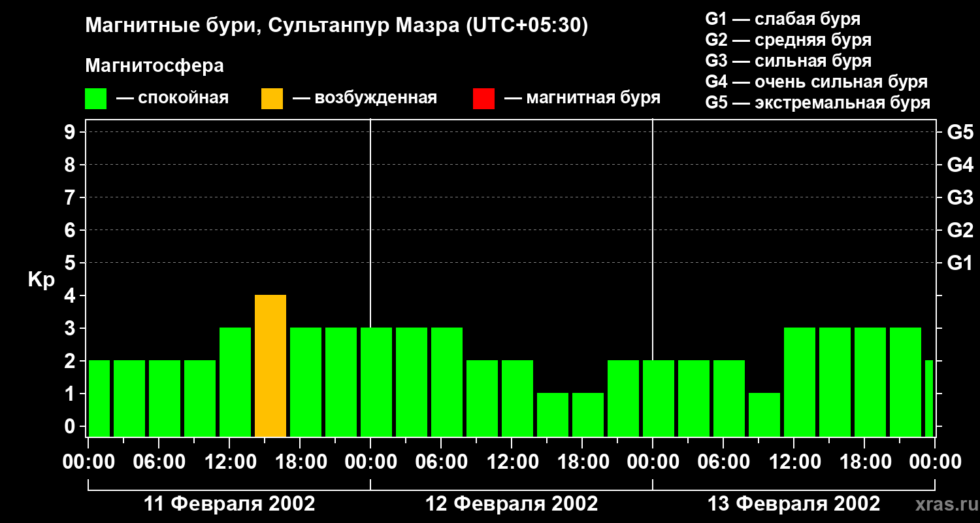
Task: Click the '18:00' time label above 12 Февраля
Action: [x=582, y=462]
